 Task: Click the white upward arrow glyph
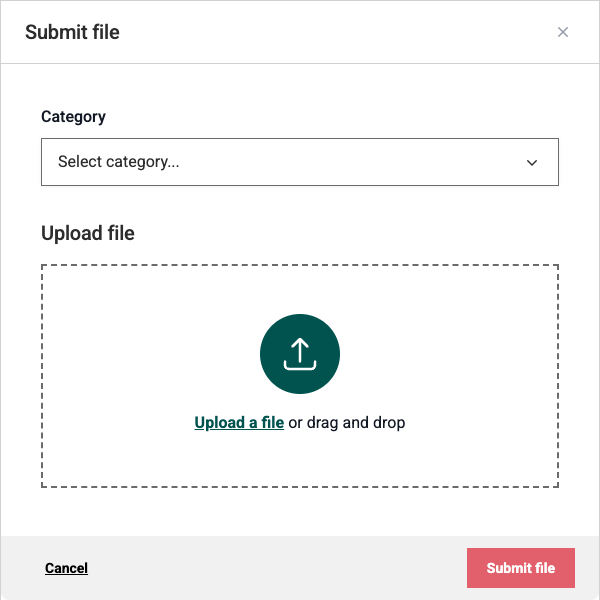point(300,350)
